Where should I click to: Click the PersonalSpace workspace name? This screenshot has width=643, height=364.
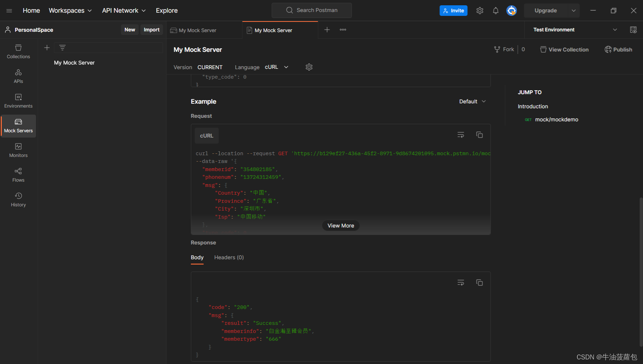34,30
